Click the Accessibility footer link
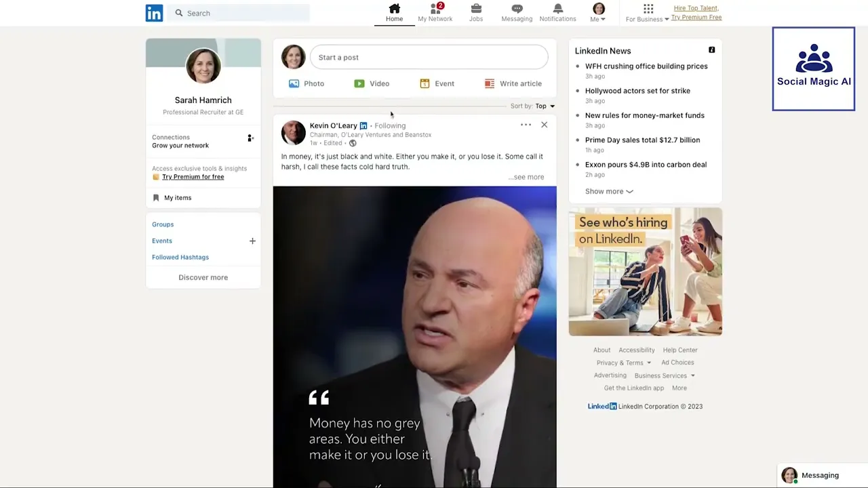 [637, 350]
